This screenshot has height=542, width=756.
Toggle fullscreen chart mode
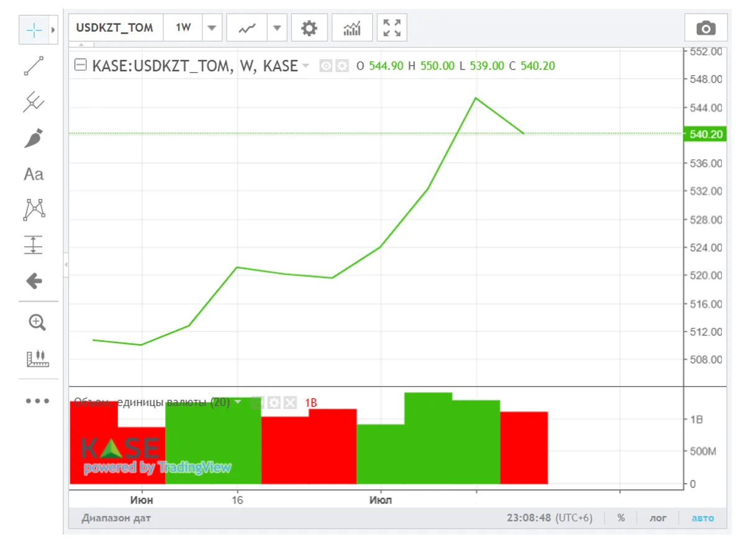[392, 28]
